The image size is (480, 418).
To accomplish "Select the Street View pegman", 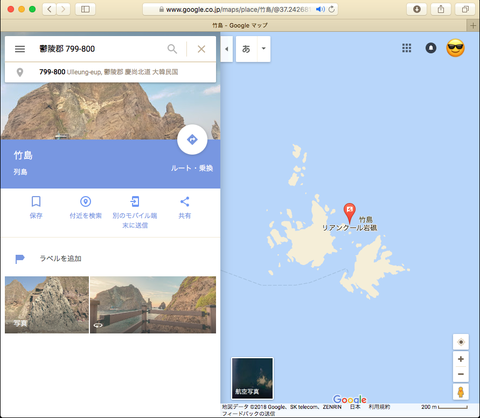I will point(461,392).
